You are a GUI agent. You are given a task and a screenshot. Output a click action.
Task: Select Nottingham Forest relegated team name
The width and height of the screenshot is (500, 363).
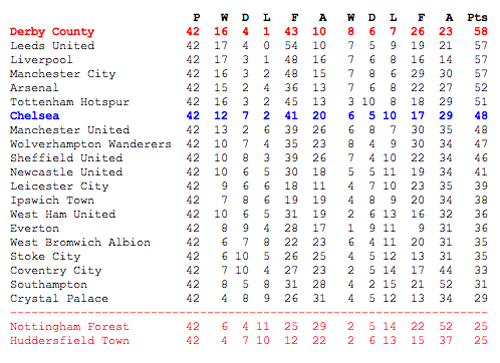(x=69, y=327)
